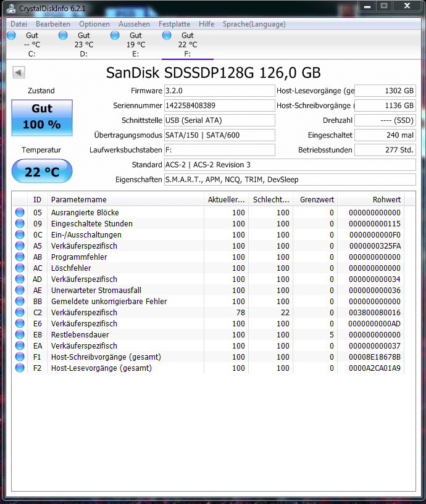Viewport: 426px width, 504px height.
Task: Sort by the Parametername column header
Action: [125, 200]
